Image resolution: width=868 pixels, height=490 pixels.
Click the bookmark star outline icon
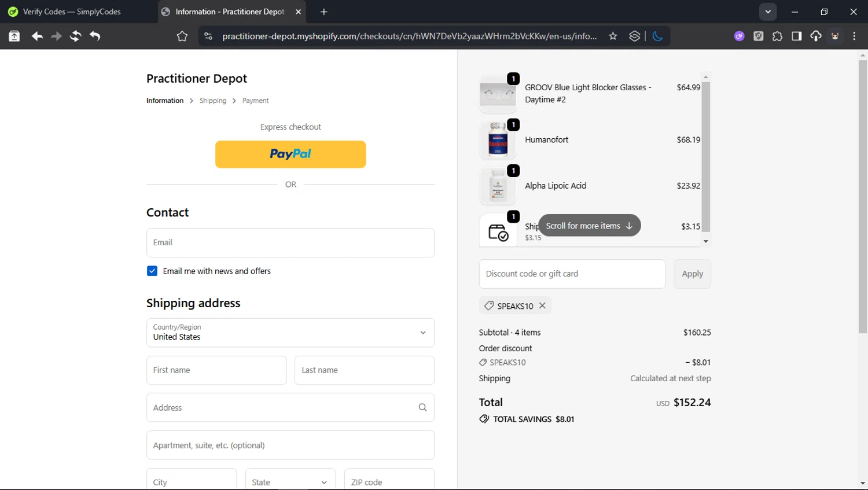[x=182, y=36]
